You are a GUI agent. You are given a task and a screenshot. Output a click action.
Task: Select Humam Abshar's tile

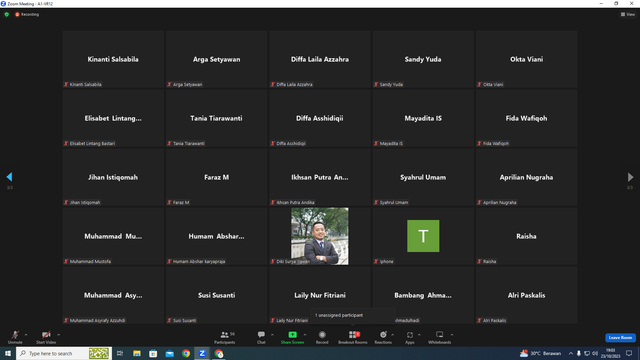pos(216,236)
